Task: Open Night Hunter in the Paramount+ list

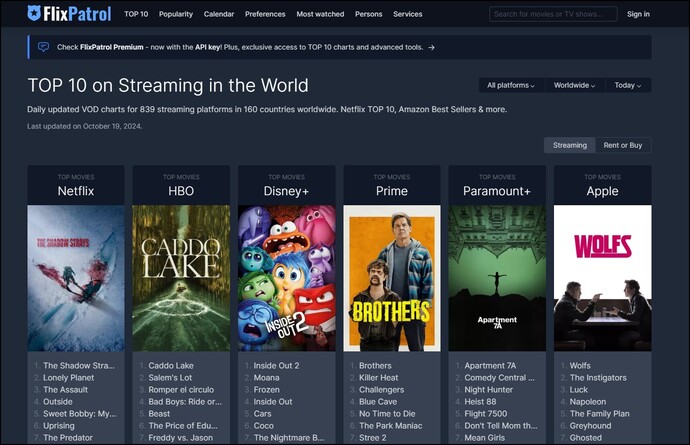Action: pos(488,390)
